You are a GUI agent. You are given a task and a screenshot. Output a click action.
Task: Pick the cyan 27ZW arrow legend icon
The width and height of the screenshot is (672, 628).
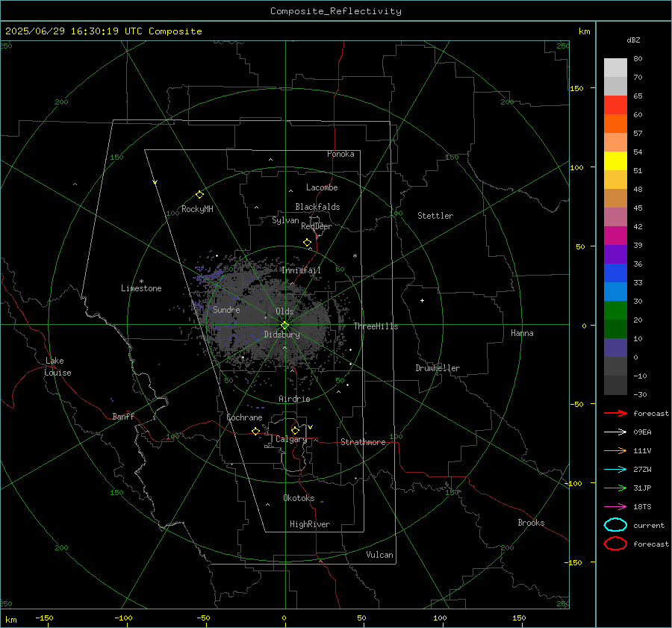click(x=615, y=470)
